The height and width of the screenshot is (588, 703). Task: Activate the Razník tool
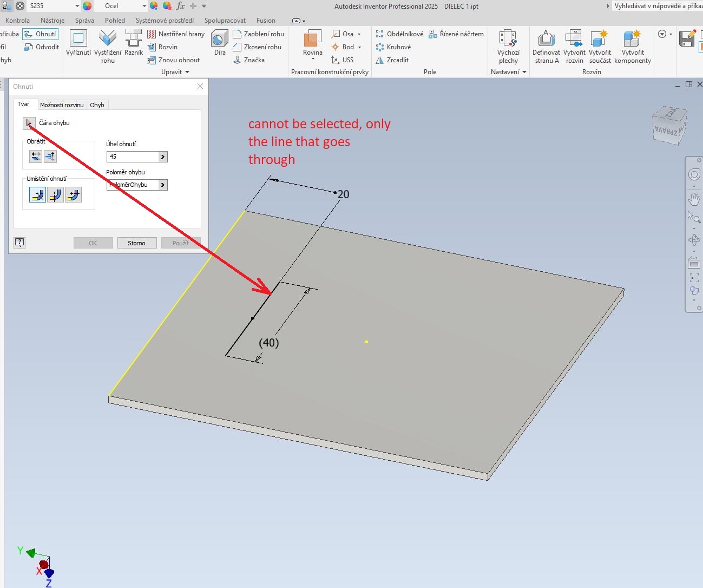pos(133,43)
